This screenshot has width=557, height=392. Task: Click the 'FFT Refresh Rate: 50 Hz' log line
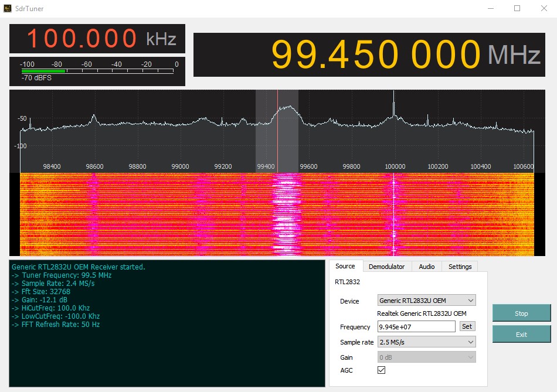(56, 324)
